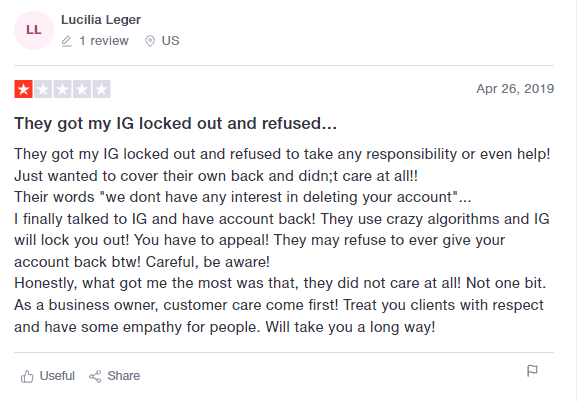The image size is (577, 402).
Task: Click the pencil review icon
Action: (x=67, y=41)
